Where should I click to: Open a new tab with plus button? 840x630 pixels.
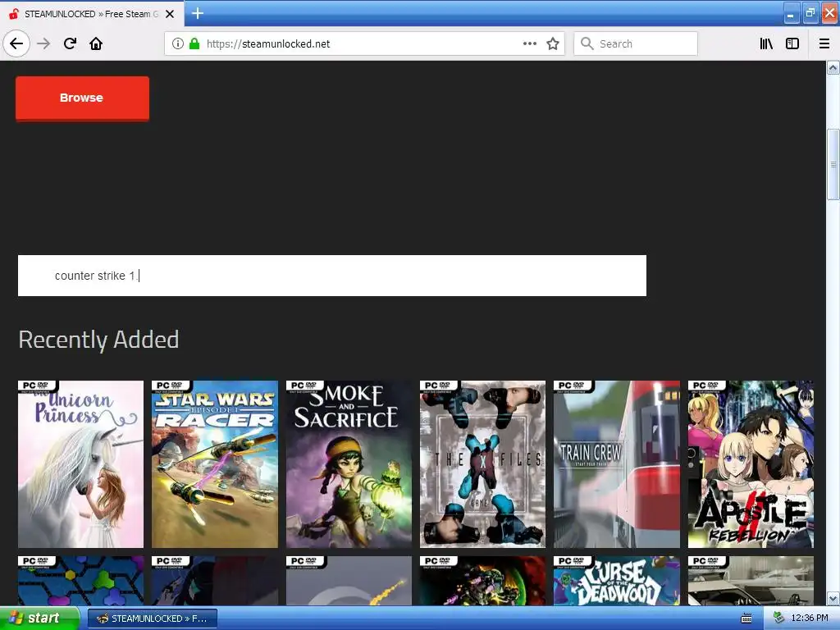coord(197,13)
